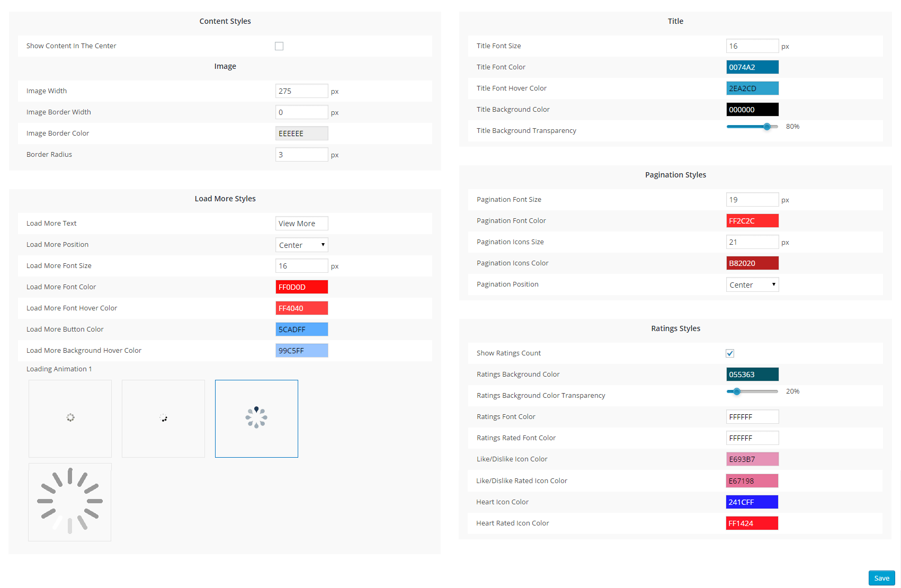Edit the Heart Icon Color swatch
This screenshot has height=588, width=901.
click(x=752, y=502)
